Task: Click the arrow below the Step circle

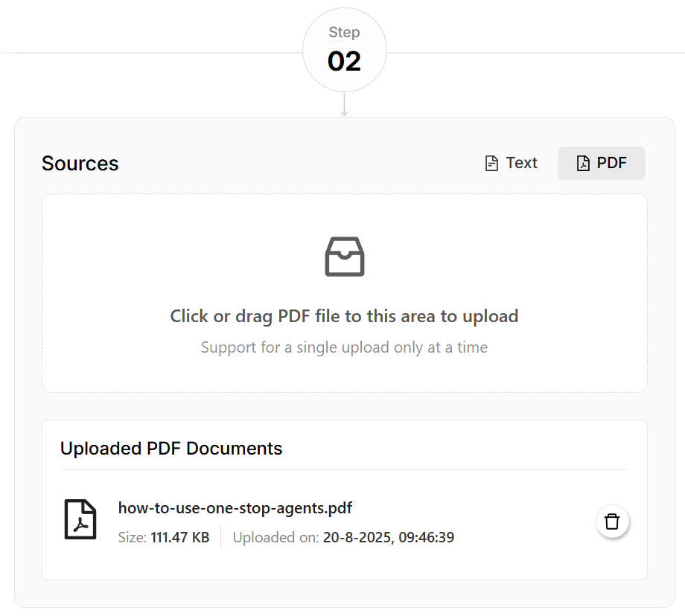Action: click(x=344, y=106)
